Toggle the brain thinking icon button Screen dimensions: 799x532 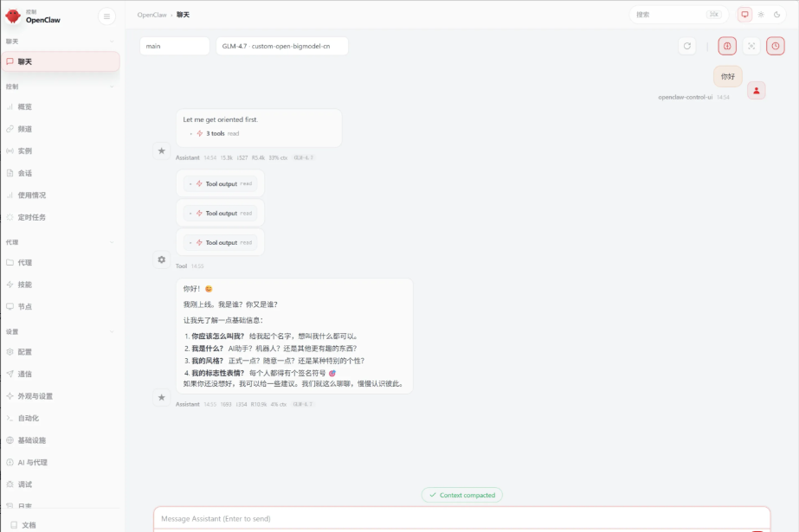[727, 46]
